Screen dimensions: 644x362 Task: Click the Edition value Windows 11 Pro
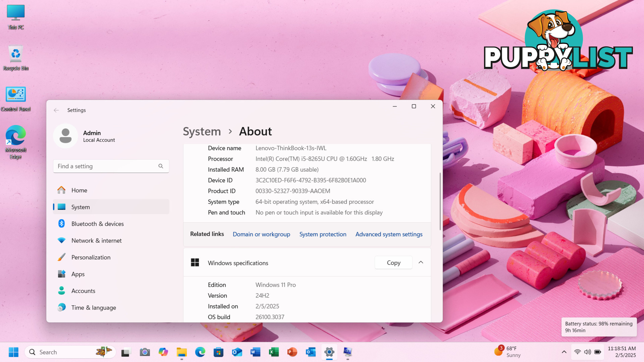(x=276, y=285)
